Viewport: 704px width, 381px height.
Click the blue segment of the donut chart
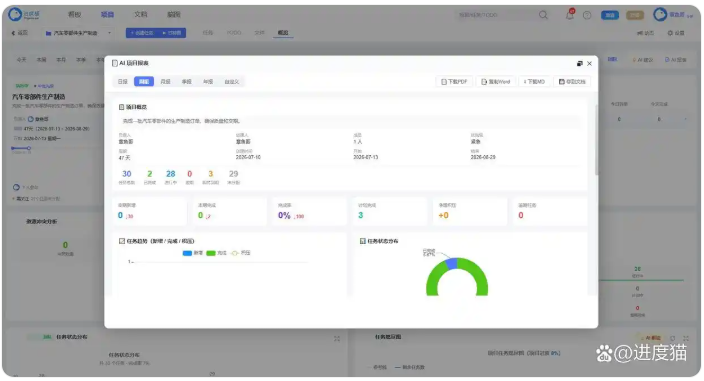click(x=451, y=263)
